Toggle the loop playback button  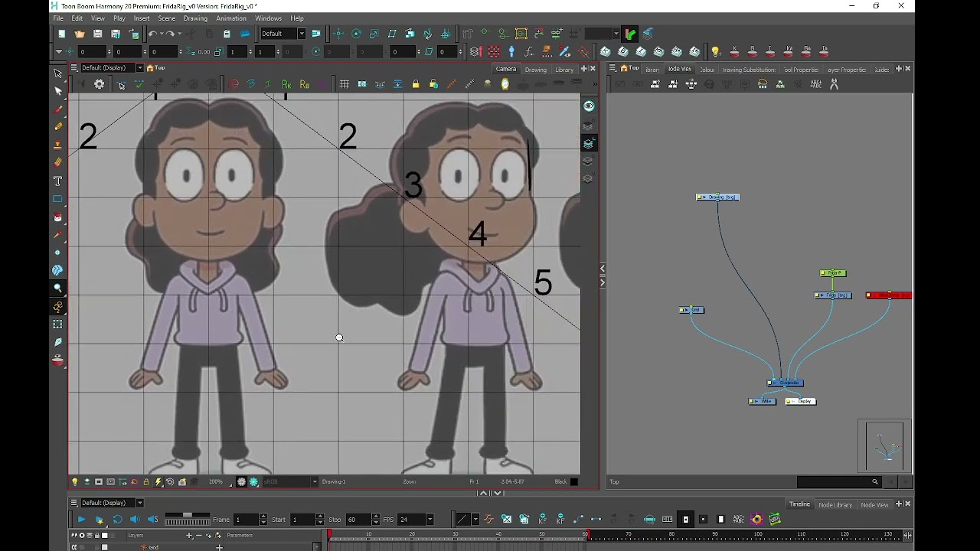(x=117, y=520)
